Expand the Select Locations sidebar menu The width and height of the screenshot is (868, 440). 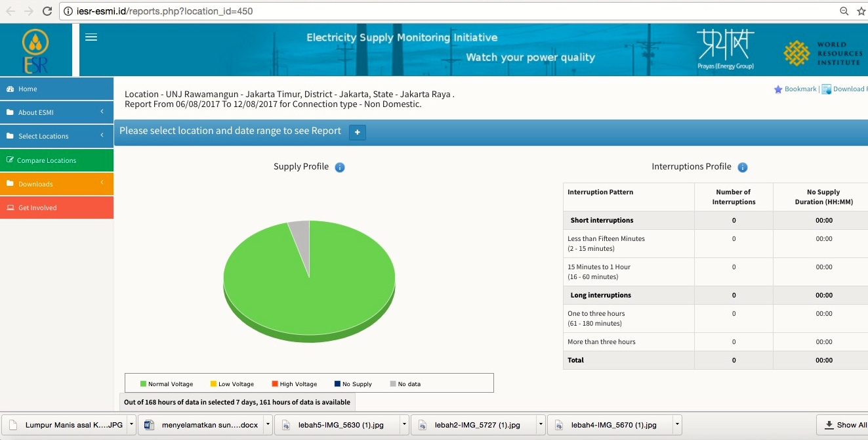pyautogui.click(x=56, y=136)
